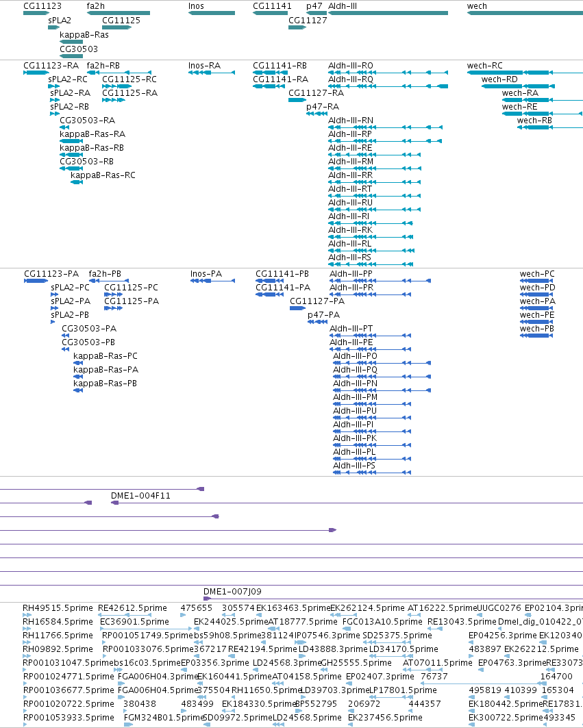Click the CG11141 gene arrow
Viewport: 583px width, 728px height.
pyautogui.click(x=271, y=13)
